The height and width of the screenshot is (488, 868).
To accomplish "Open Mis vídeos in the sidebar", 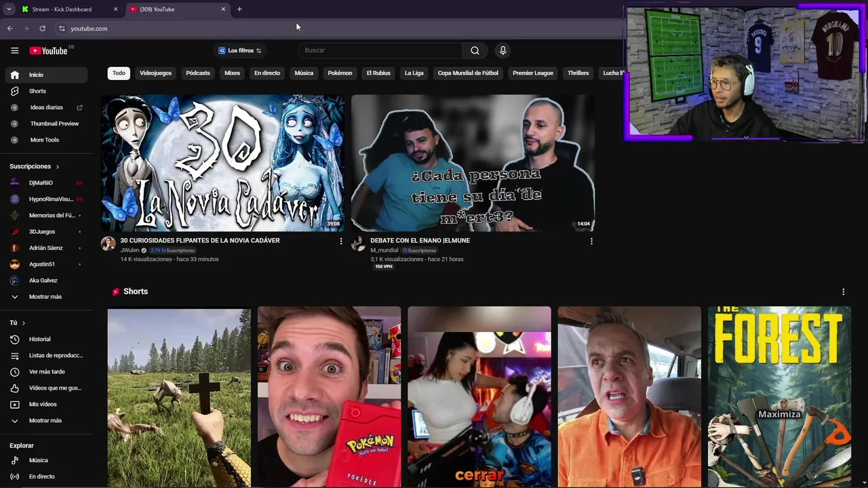I will coord(46,404).
